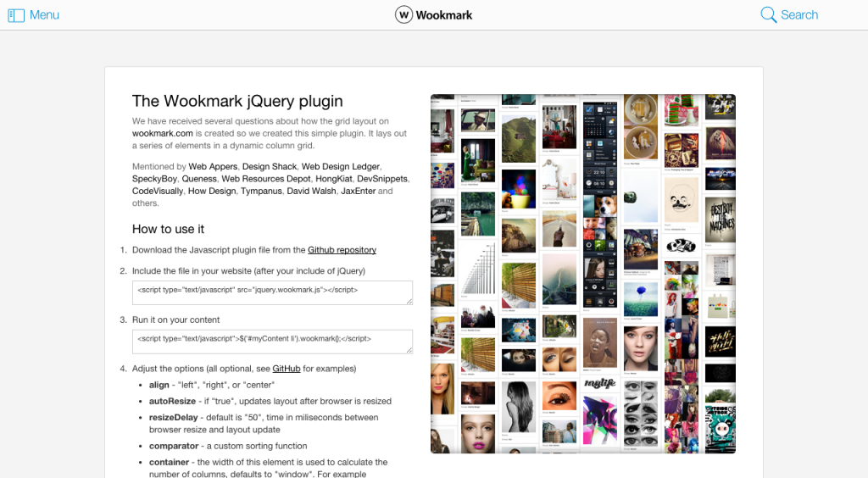
Task: Open the wookmark.com link
Action: tap(162, 133)
